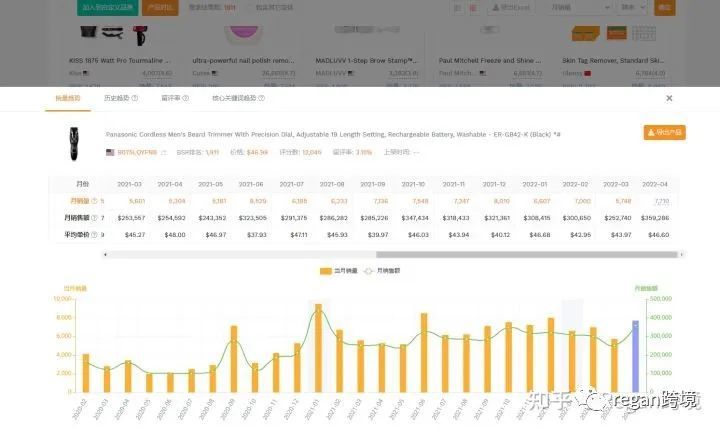720x433 pixels.
Task: Click the help icon beside 历史趋势
Action: tap(135, 98)
